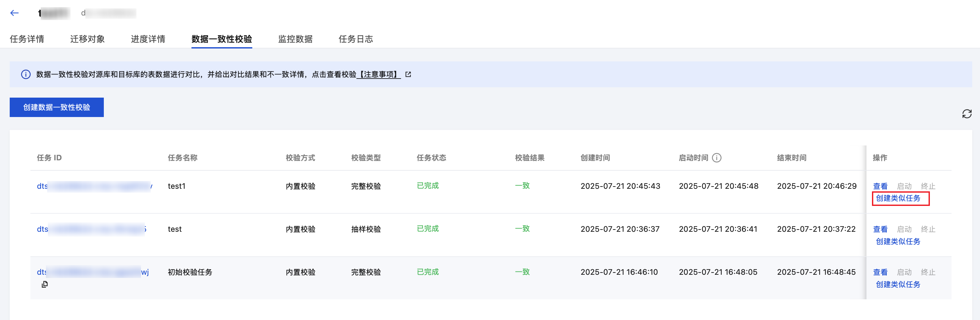Click the 创建数据一致性校验 button
This screenshot has width=980, height=320.
57,107
